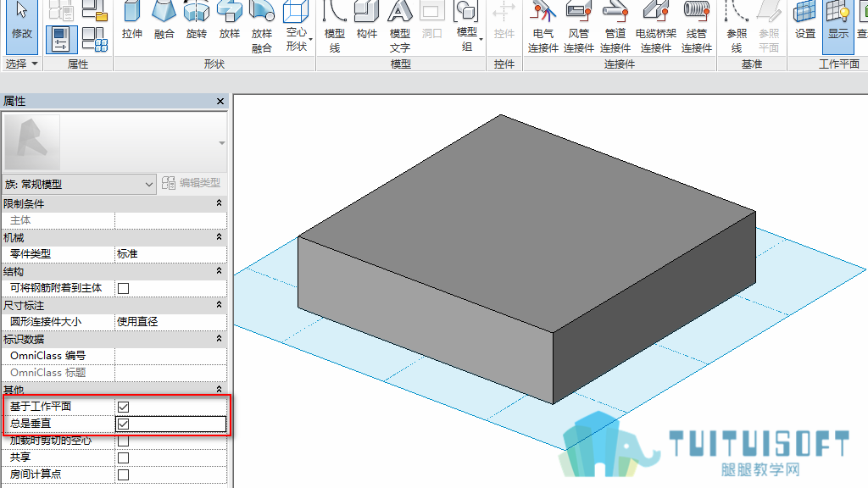This screenshot has height=488, width=868.
Task: Uncheck the 基于工作平面 checkbox
Action: coord(124,407)
